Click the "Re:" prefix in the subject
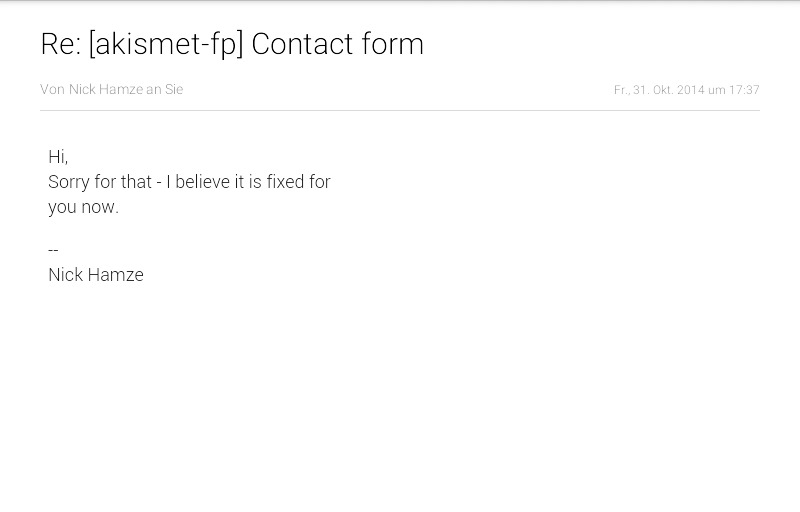Screen dimensions: 800x512 tap(60, 44)
